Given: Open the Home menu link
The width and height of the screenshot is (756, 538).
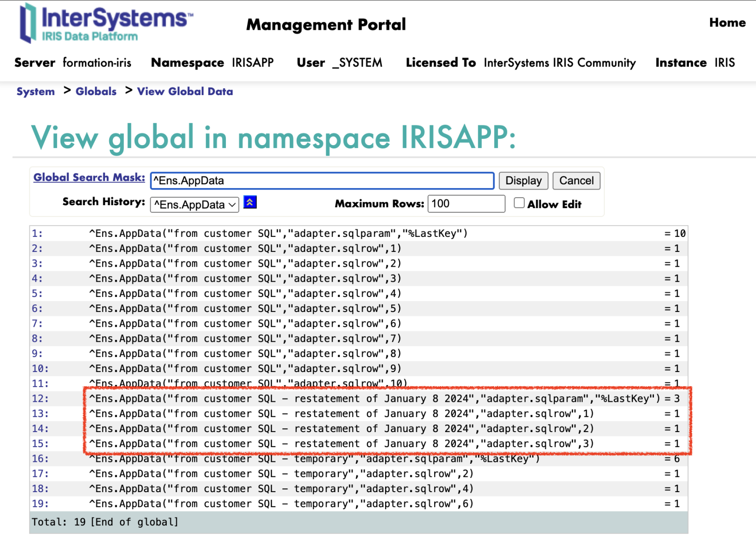Looking at the screenshot, I should click(x=727, y=23).
